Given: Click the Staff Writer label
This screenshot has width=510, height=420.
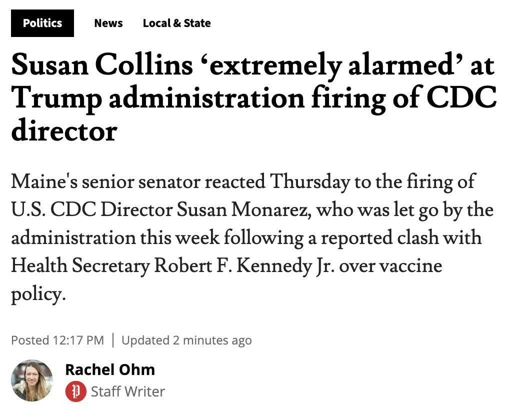Looking at the screenshot, I should pos(128,391).
